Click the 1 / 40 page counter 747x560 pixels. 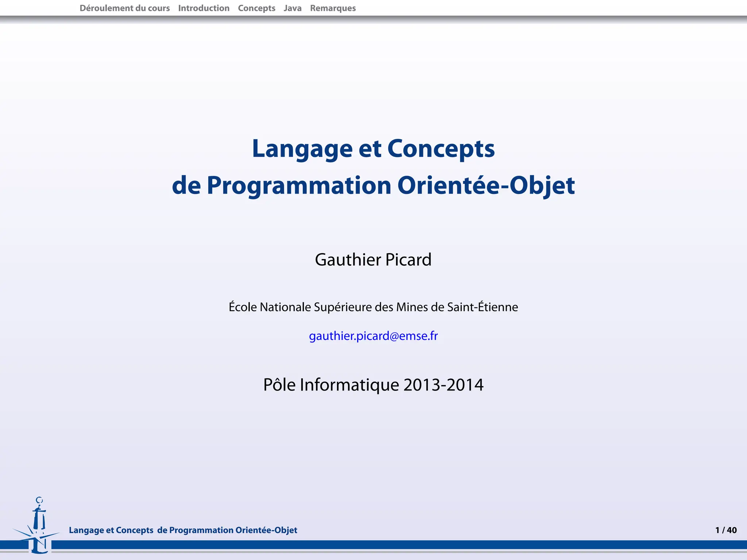tap(726, 530)
